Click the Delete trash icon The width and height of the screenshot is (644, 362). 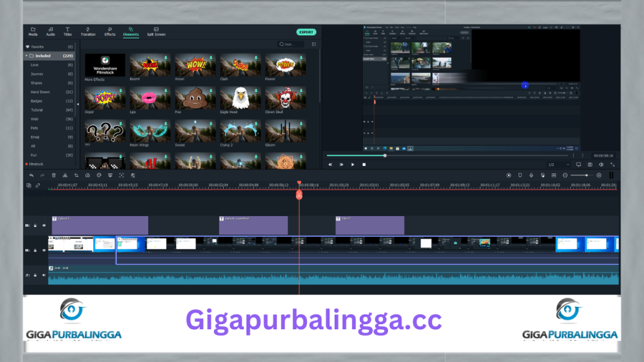[53, 175]
